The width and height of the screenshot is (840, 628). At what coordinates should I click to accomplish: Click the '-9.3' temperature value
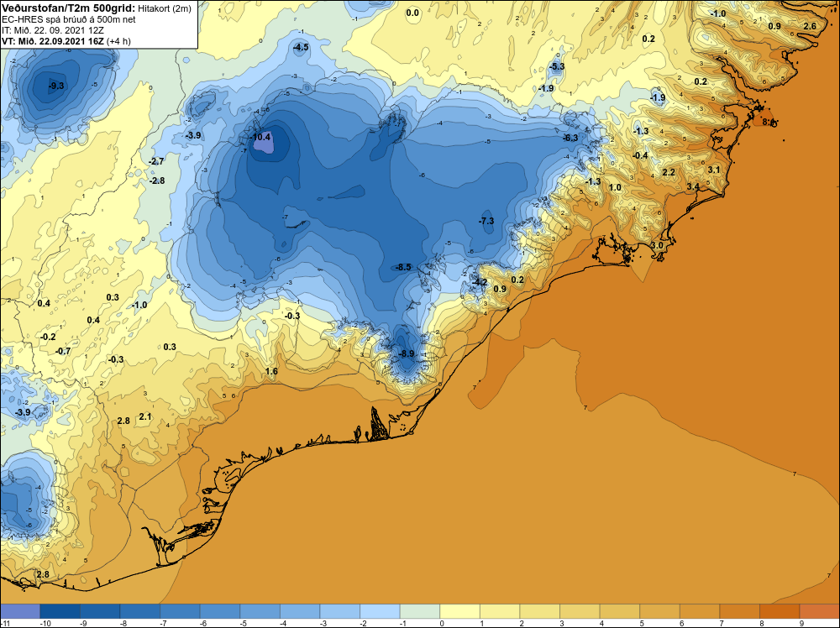click(56, 86)
